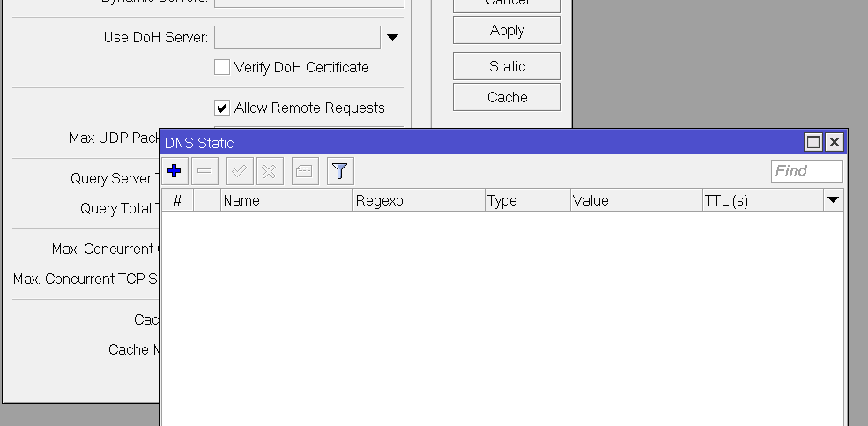Open the funnel Filter icon
868x426 pixels.
click(x=340, y=171)
